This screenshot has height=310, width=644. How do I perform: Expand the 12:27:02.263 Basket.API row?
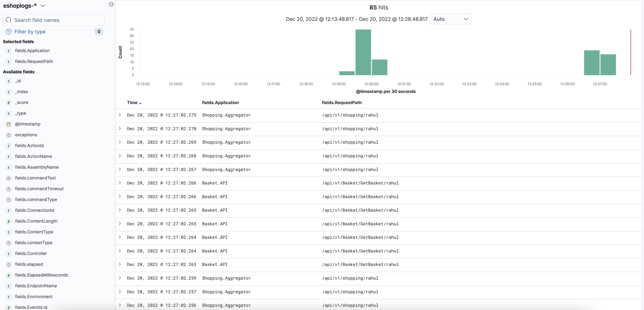(120, 264)
